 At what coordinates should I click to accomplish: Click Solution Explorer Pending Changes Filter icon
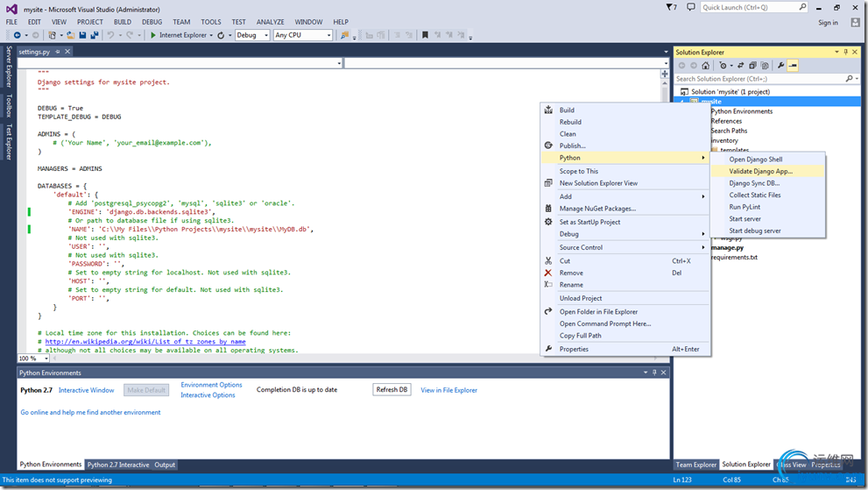[723, 66]
